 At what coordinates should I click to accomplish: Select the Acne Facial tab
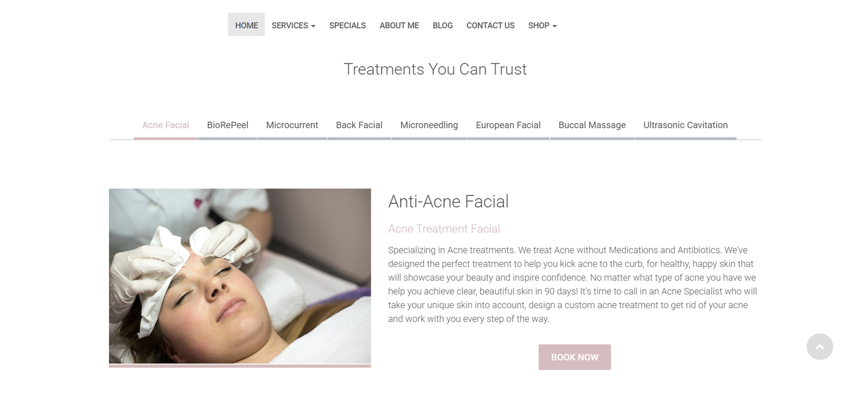[165, 125]
